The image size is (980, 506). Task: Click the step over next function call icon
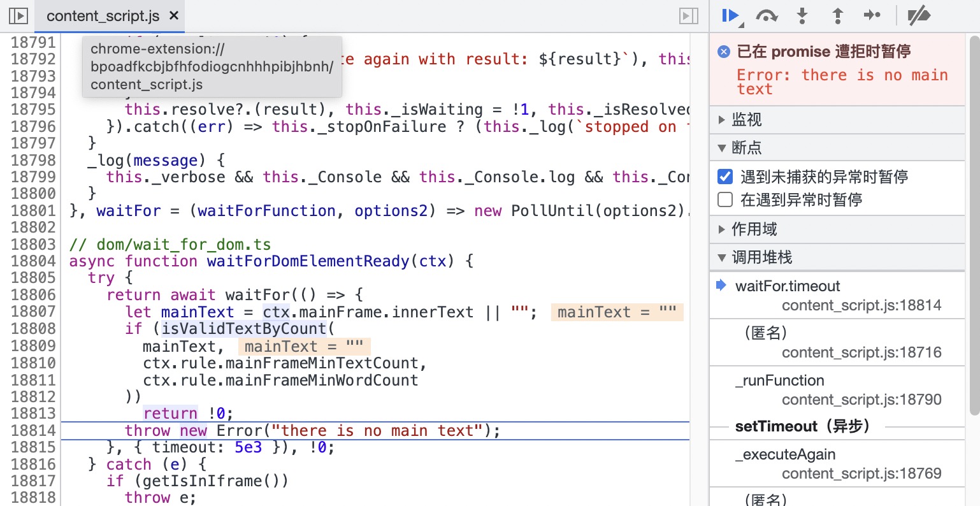pos(767,16)
